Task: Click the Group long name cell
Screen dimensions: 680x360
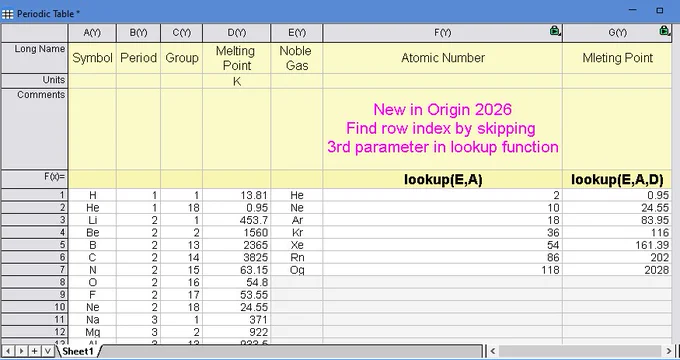Action: [181, 58]
